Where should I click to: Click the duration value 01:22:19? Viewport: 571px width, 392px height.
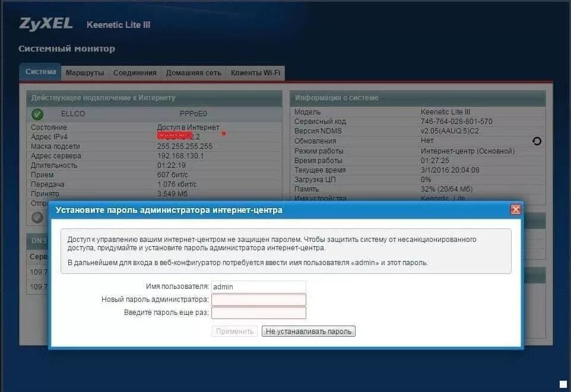click(x=172, y=165)
